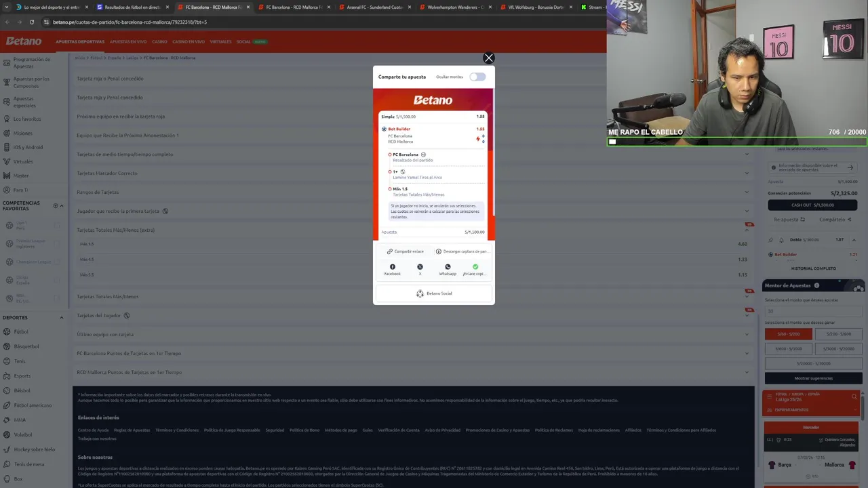This screenshot has height=488, width=868.
Task: Click the green enlace copiado check icon
Action: click(x=475, y=267)
